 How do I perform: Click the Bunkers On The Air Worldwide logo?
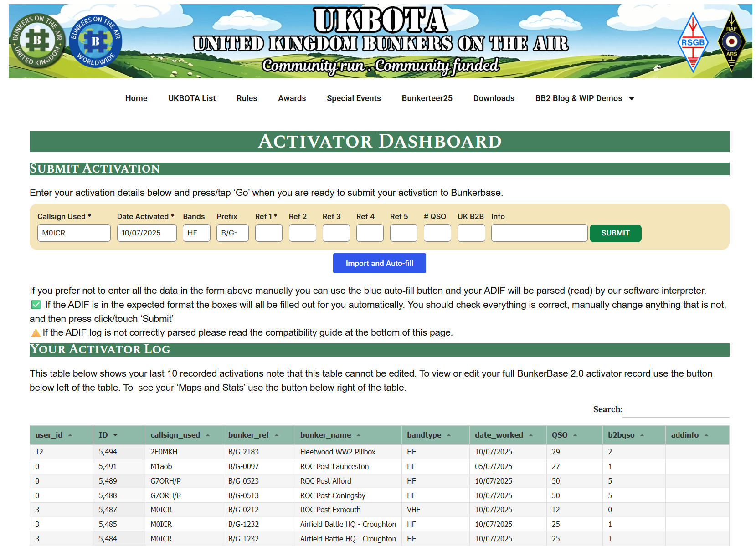pos(96,41)
